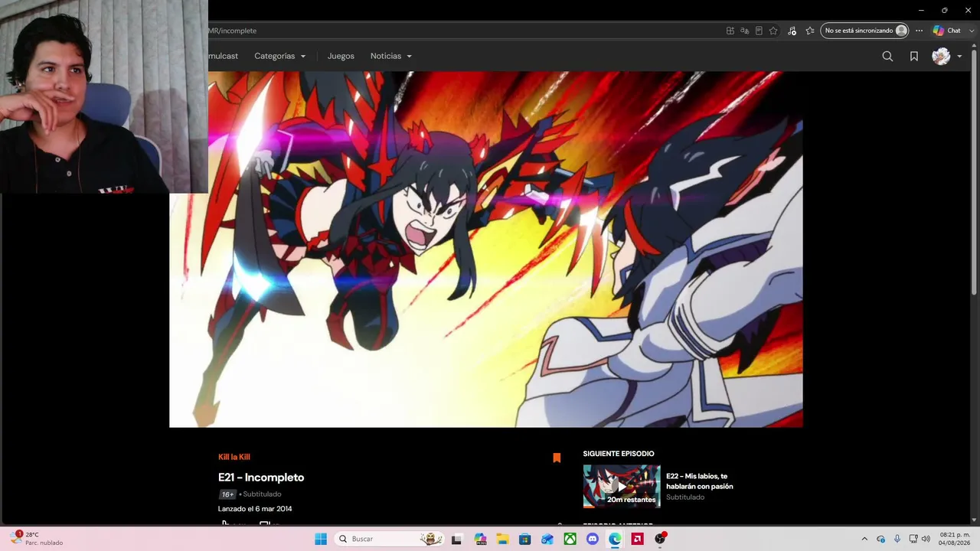Screen dimensions: 980x551
Task: Open the network tray icon
Action: coord(913,539)
